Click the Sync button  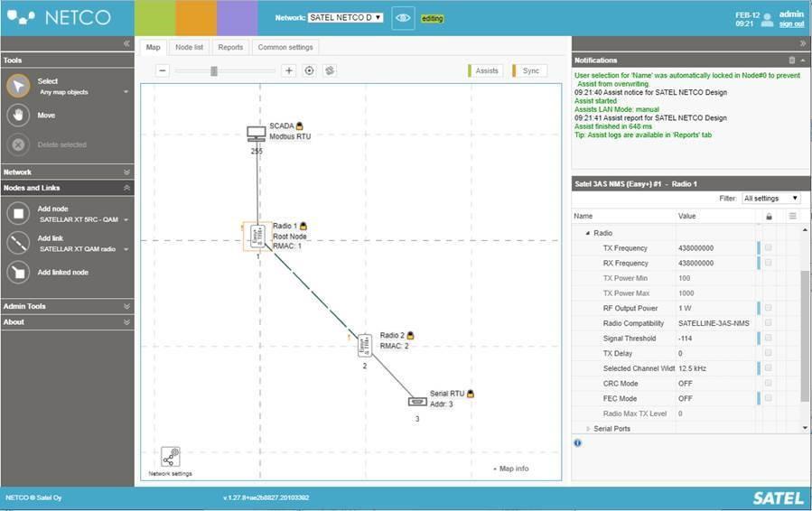point(529,71)
